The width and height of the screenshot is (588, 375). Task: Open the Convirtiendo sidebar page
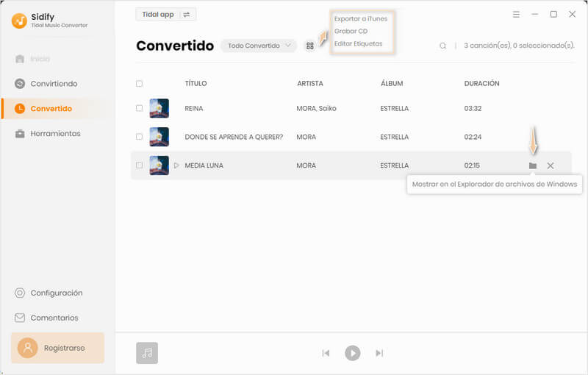pyautogui.click(x=46, y=84)
